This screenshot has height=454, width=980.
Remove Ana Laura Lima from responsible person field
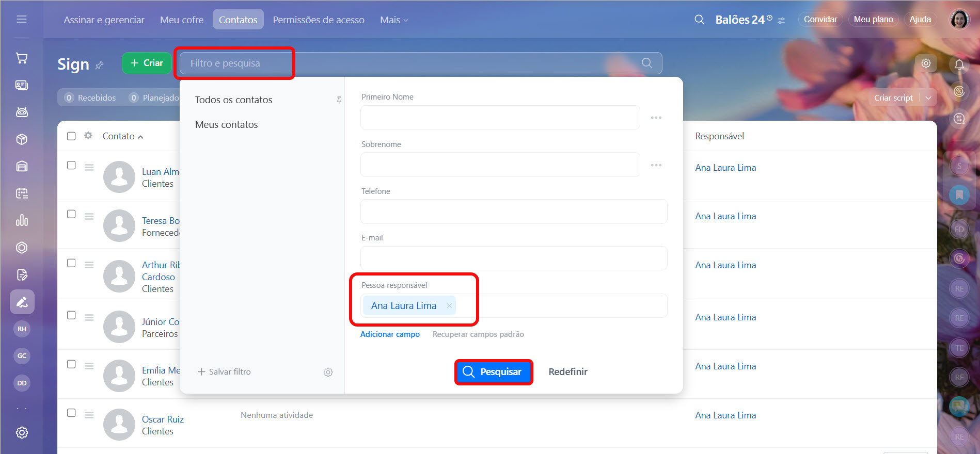click(449, 306)
